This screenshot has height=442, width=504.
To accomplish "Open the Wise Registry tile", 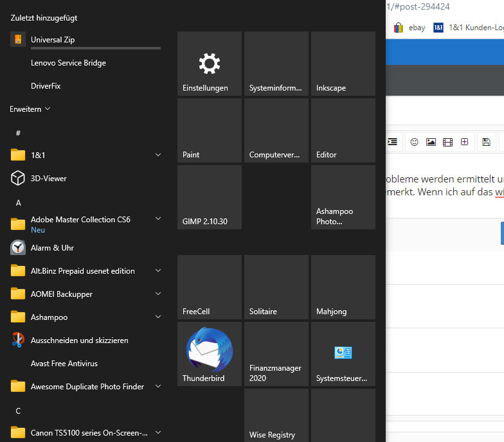I will pos(276,415).
